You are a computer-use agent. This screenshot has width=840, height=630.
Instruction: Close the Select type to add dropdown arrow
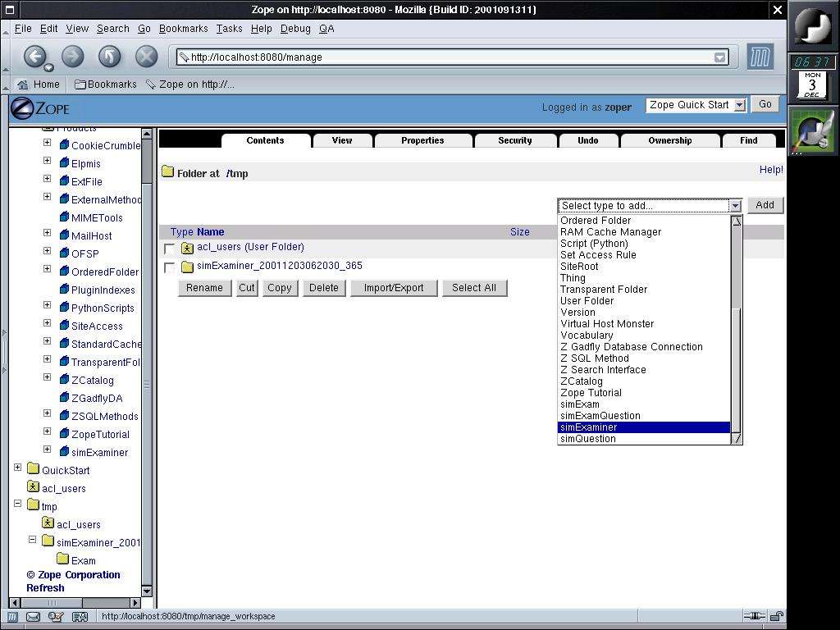click(736, 206)
